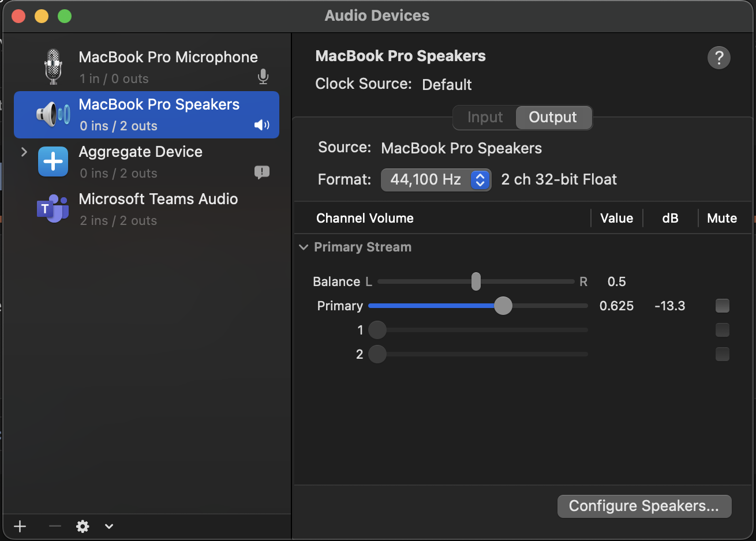Select the MacBook Pro Microphone device name
Screen dimensions: 756x541
[168, 57]
